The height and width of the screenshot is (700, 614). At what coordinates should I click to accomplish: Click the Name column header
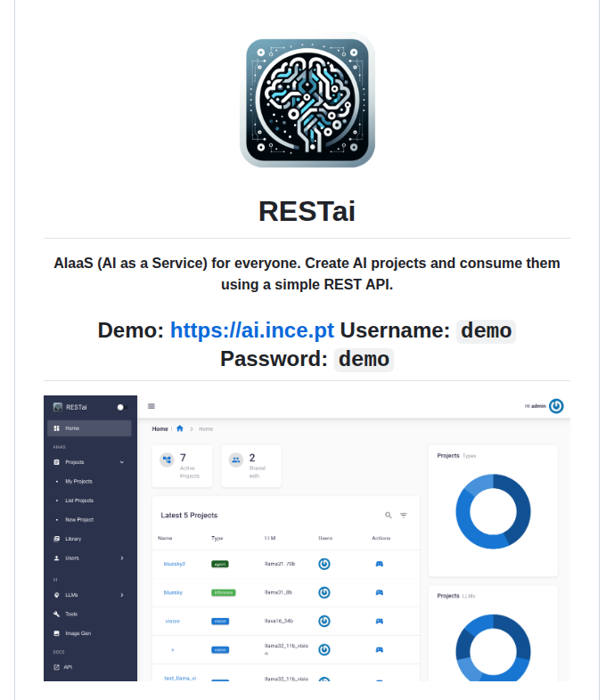click(165, 538)
